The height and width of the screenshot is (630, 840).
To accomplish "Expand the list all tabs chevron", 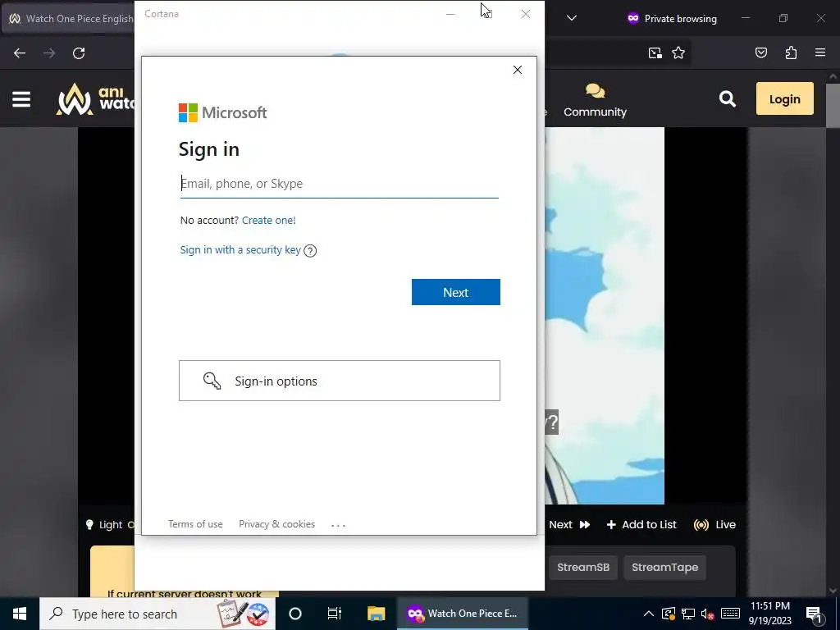I will pos(572,18).
